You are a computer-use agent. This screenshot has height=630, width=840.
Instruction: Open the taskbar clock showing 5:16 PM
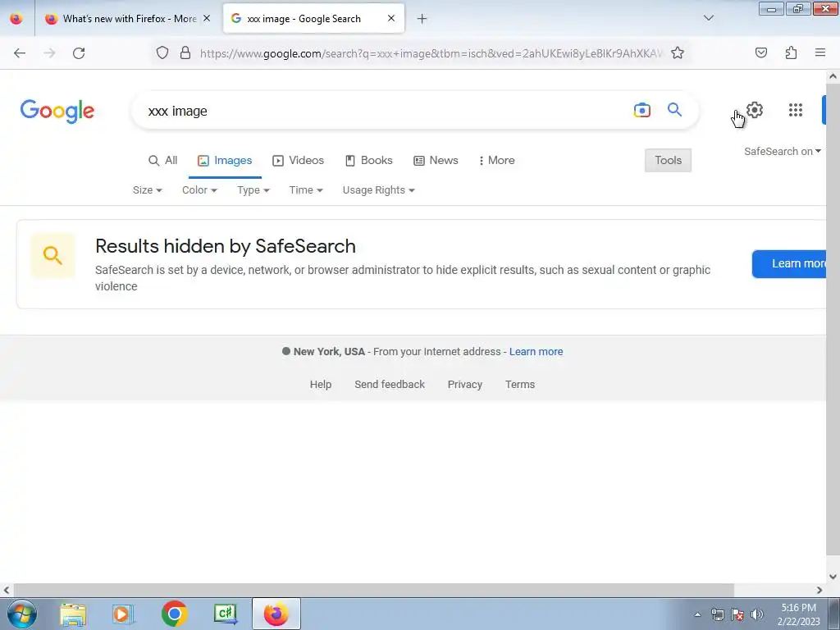pos(798,614)
